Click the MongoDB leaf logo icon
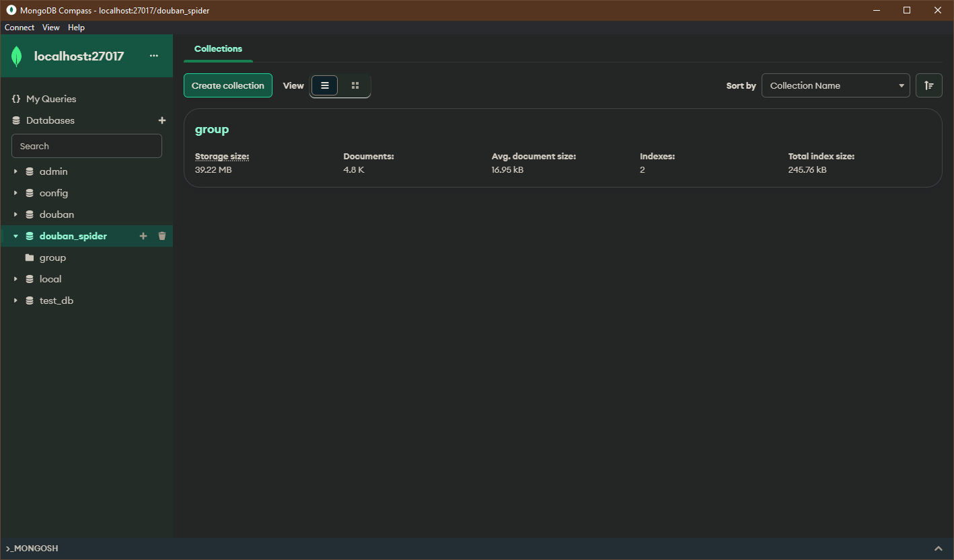The height and width of the screenshot is (560, 954). coord(17,56)
